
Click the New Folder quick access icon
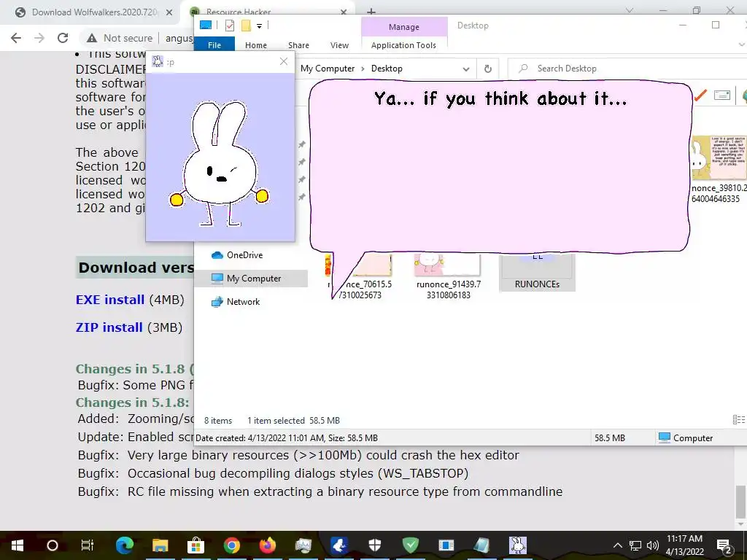pyautogui.click(x=246, y=26)
